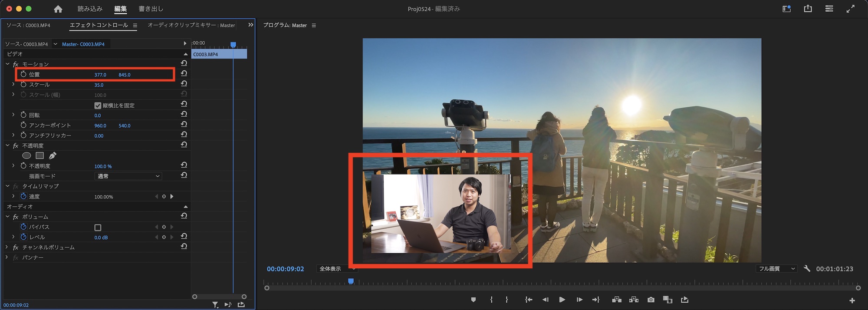Open the フル画質 playback resolution dropdown
Image resolution: width=868 pixels, height=310 pixels.
click(x=776, y=269)
